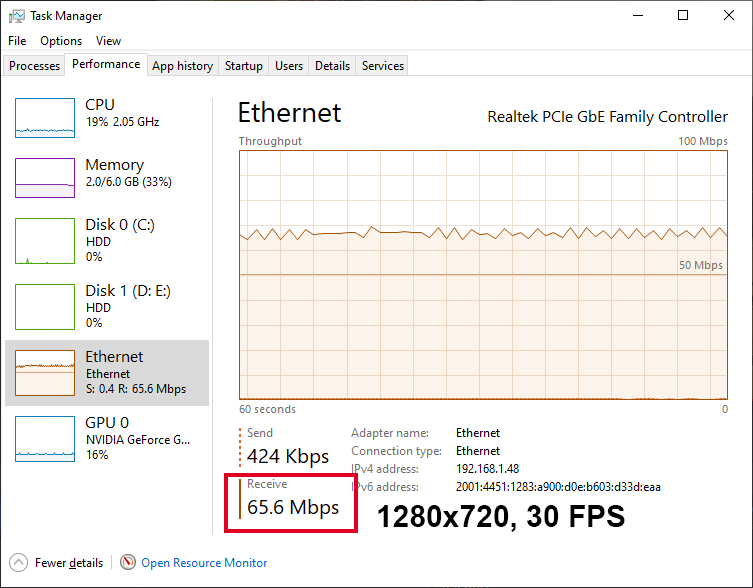Open the View menu
This screenshot has width=753, height=588.
(108, 41)
